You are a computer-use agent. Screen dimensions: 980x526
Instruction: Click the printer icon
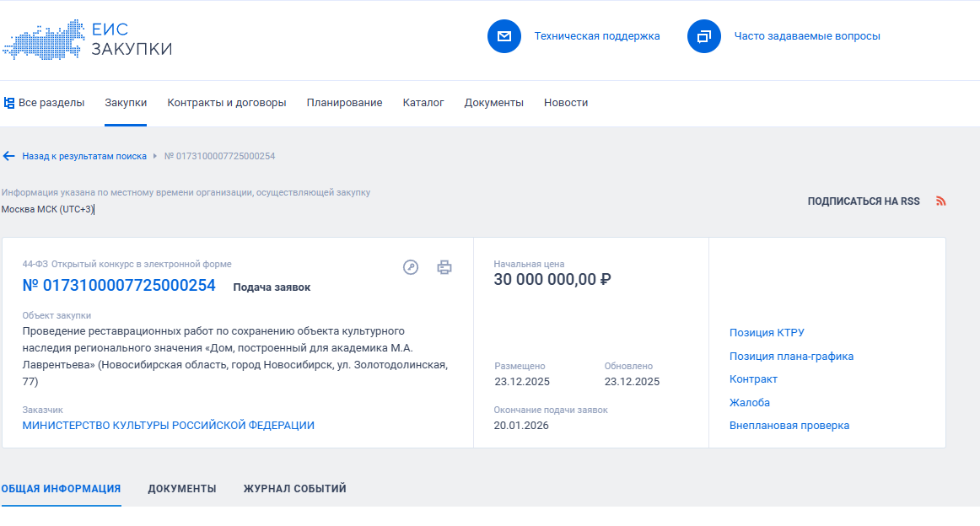pos(444,267)
